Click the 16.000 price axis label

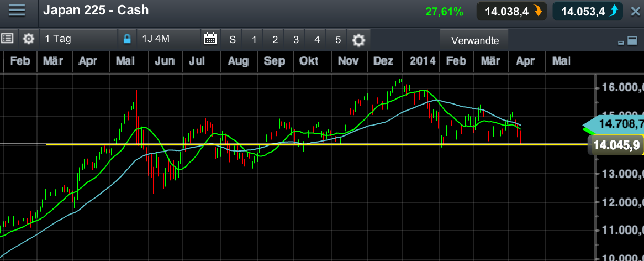[622, 87]
